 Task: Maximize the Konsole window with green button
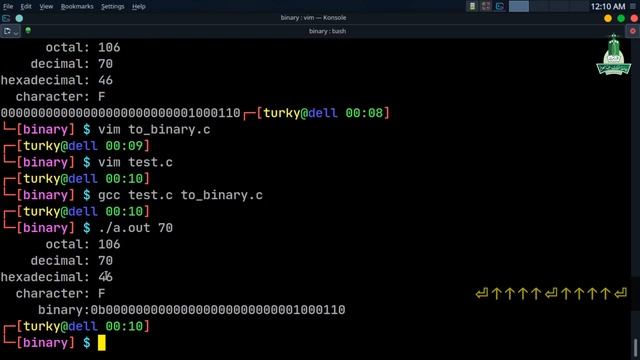tap(621, 18)
